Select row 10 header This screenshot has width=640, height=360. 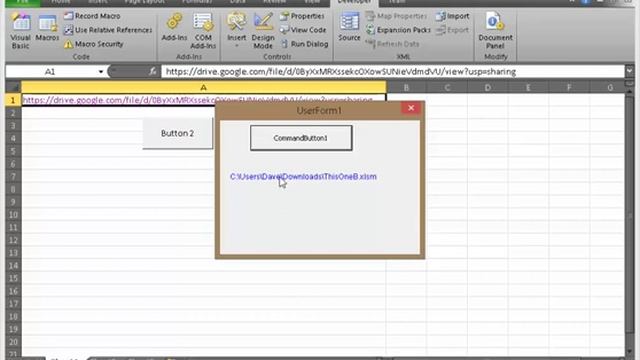(13, 215)
